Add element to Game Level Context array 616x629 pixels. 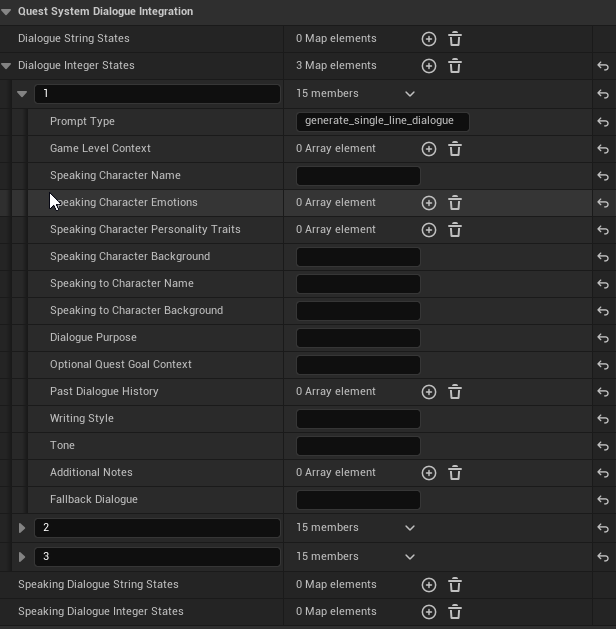429,149
